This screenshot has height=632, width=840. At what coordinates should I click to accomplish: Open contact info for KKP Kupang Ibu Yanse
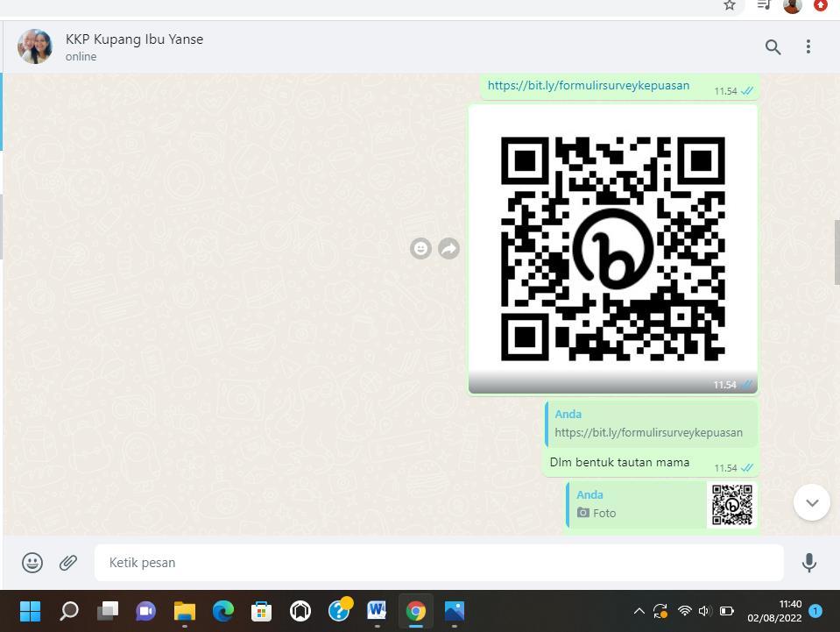[x=134, y=39]
